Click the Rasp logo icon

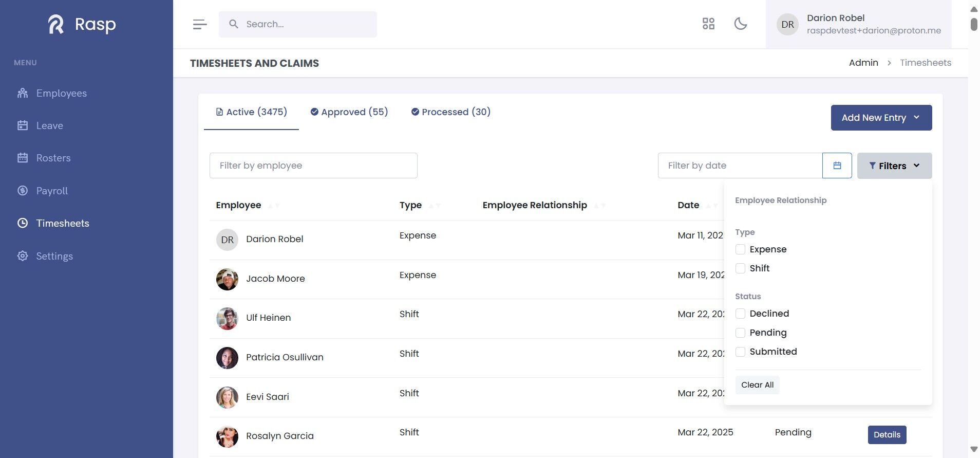point(56,24)
